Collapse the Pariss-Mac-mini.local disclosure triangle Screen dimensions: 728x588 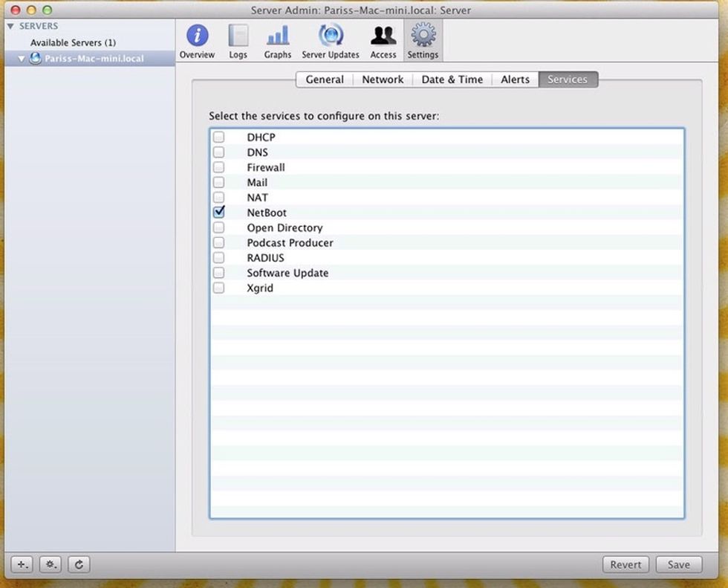point(22,59)
